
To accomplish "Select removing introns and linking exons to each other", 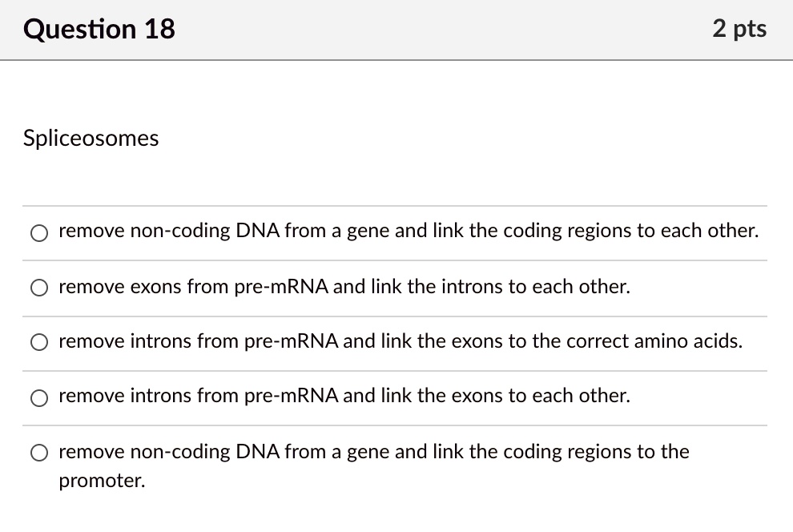I will click(x=38, y=397).
